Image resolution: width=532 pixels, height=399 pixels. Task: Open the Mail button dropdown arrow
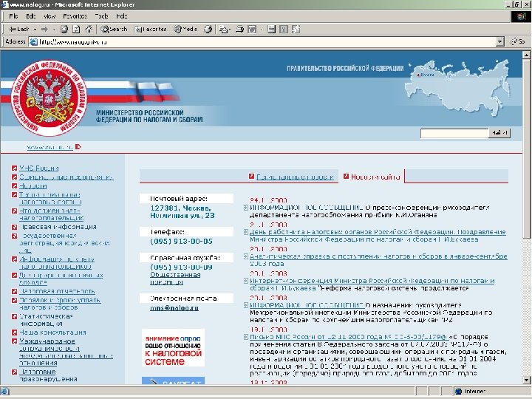pos(229,30)
